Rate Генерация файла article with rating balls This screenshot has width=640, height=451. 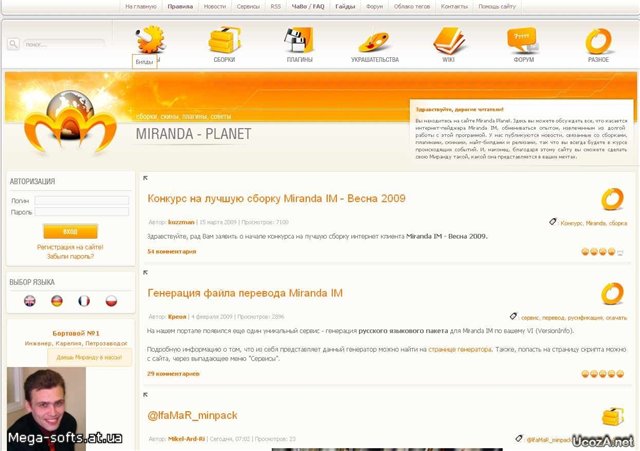pyautogui.click(x=602, y=374)
